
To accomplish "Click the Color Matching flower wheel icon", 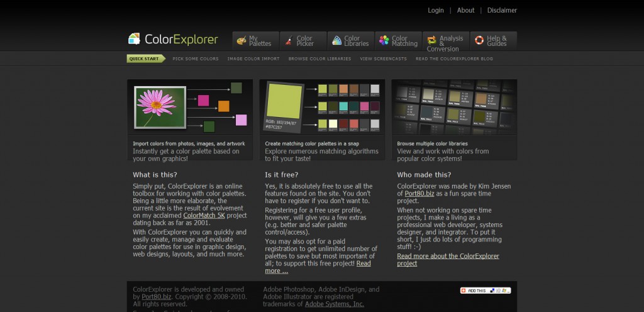I will [x=384, y=40].
